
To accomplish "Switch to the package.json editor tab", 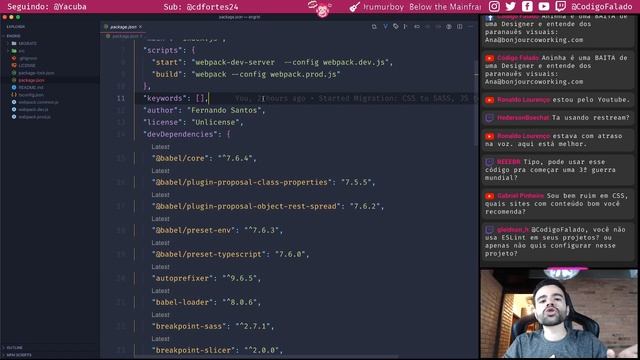I will [x=123, y=27].
